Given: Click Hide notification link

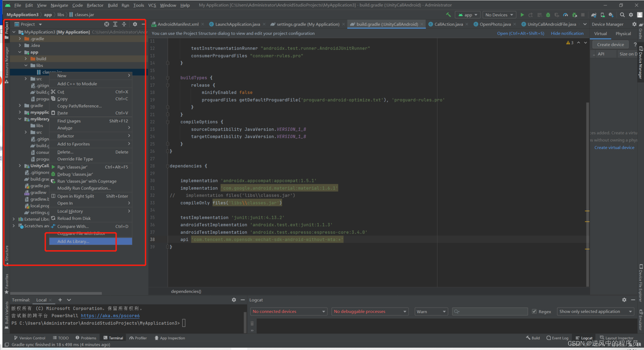Looking at the screenshot, I should point(567,33).
